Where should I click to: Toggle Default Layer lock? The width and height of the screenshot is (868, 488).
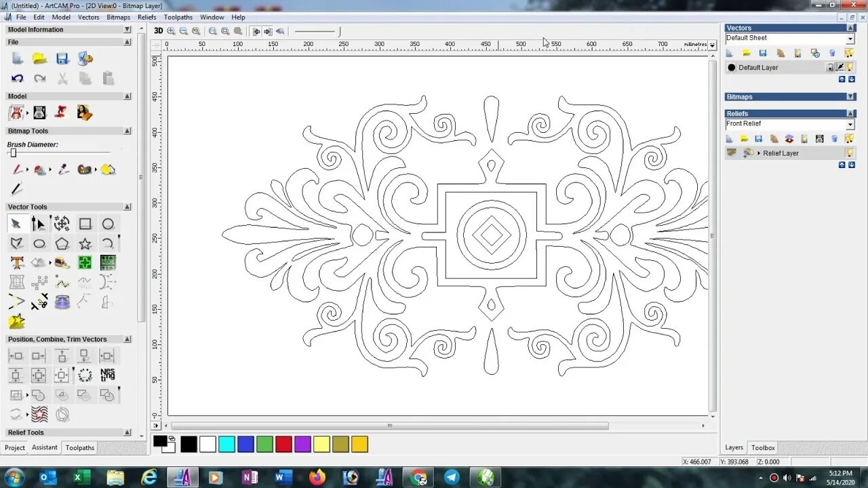pos(829,67)
